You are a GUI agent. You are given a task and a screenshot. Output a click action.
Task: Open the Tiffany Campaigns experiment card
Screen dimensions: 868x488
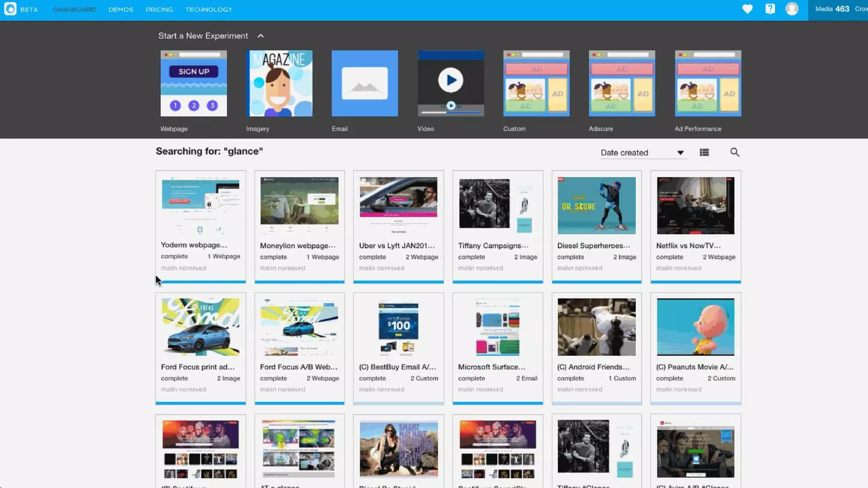498,227
